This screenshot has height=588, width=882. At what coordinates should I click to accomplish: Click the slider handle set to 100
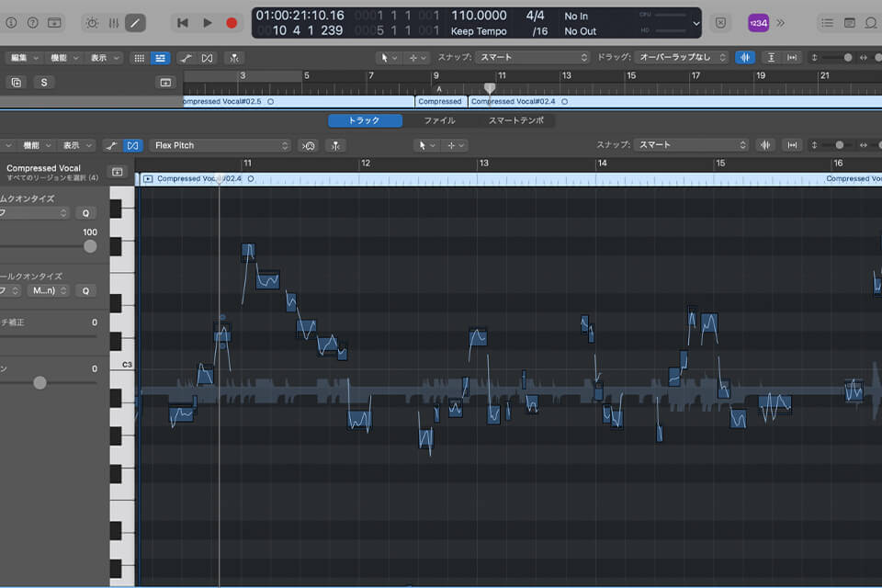(x=90, y=246)
